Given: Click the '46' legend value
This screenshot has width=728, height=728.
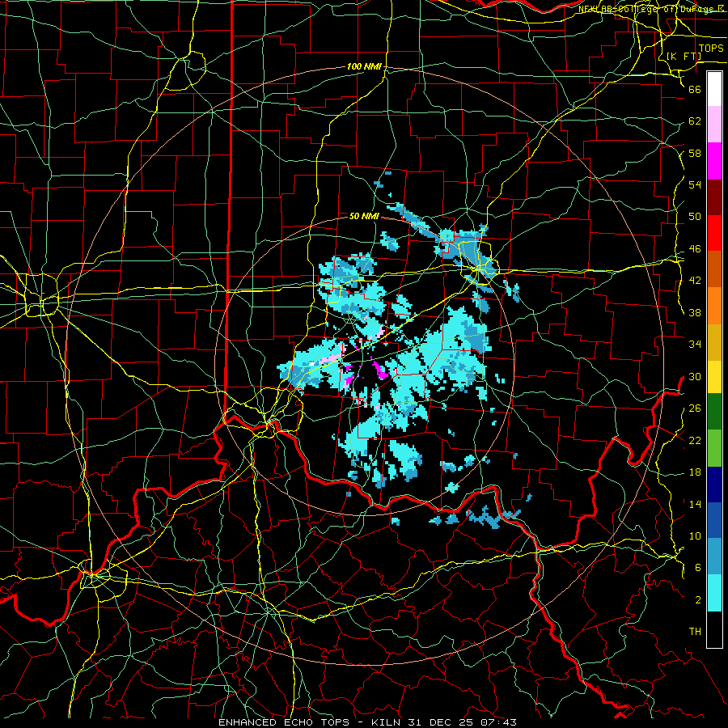Looking at the screenshot, I should click(x=695, y=249).
